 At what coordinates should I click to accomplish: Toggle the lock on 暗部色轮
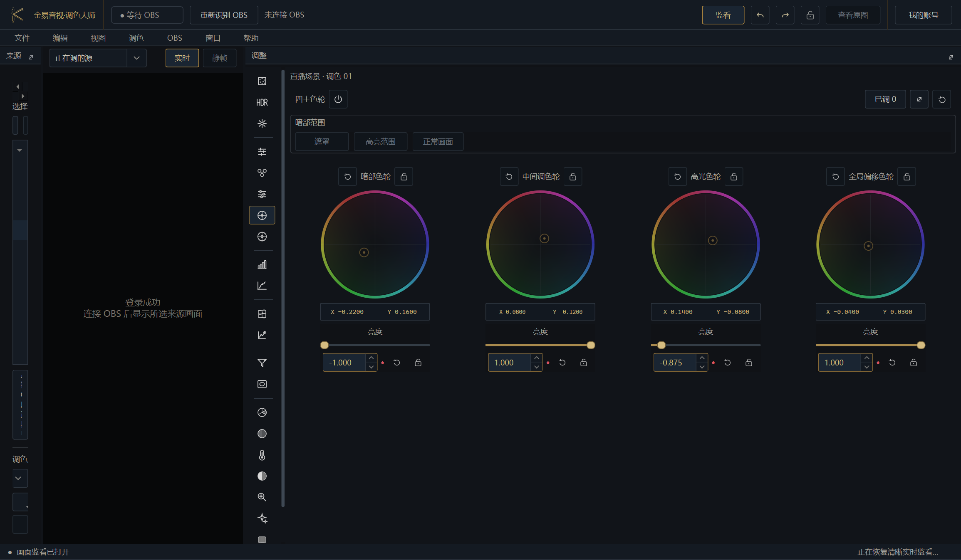[404, 177]
